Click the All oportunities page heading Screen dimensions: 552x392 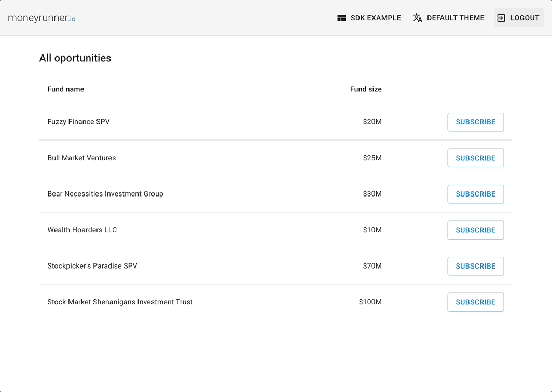coord(75,58)
